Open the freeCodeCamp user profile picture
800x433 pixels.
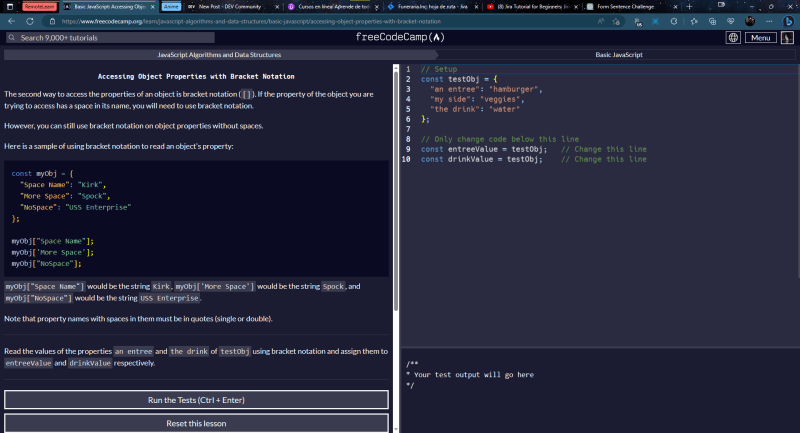tap(787, 38)
